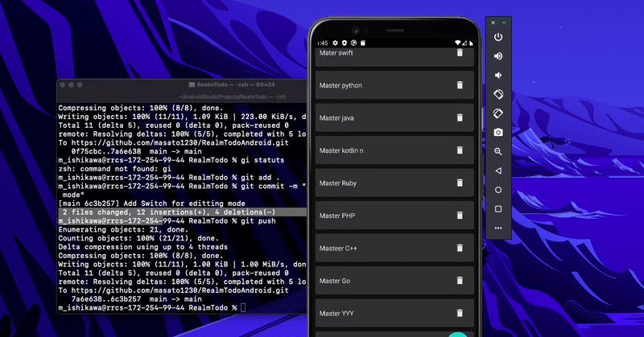
Task: Select the Master Go item text
Action: pyautogui.click(x=335, y=281)
